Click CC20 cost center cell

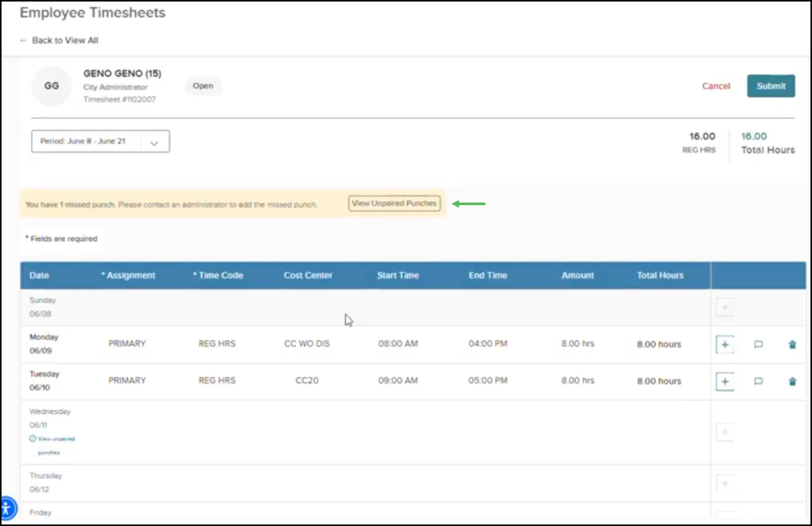pyautogui.click(x=307, y=380)
